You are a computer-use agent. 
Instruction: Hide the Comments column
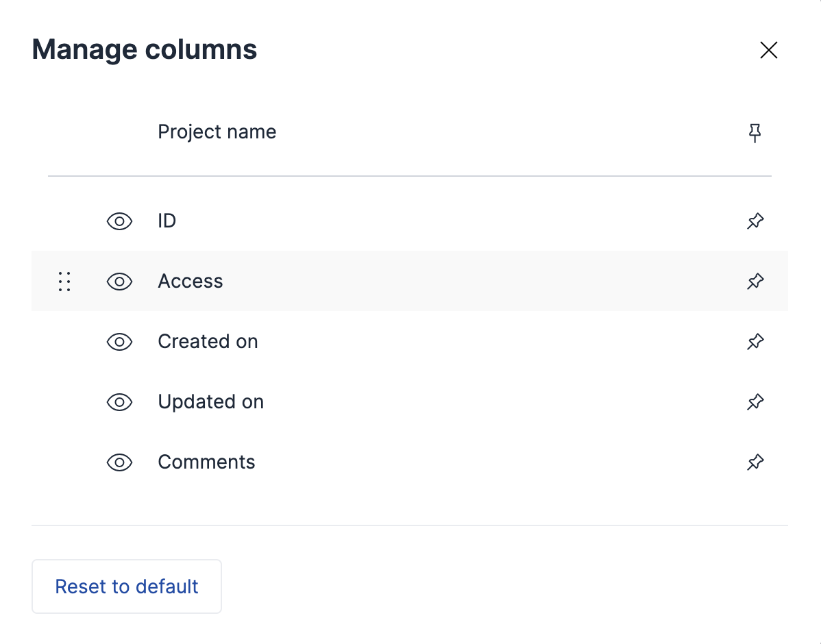[x=119, y=462]
